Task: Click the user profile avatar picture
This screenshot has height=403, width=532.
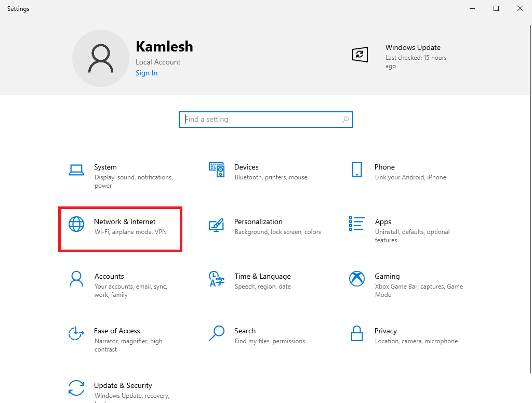Action: 101,58
